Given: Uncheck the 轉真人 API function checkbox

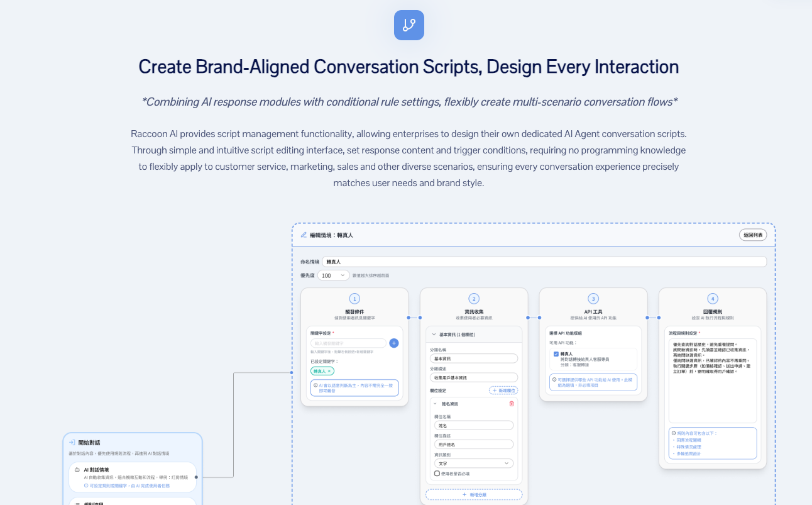Looking at the screenshot, I should tap(556, 354).
